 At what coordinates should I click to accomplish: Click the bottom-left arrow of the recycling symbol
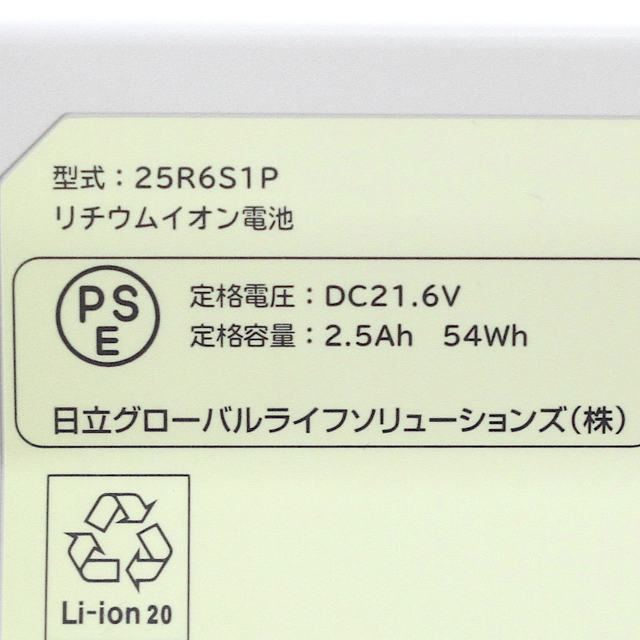pos(92,557)
